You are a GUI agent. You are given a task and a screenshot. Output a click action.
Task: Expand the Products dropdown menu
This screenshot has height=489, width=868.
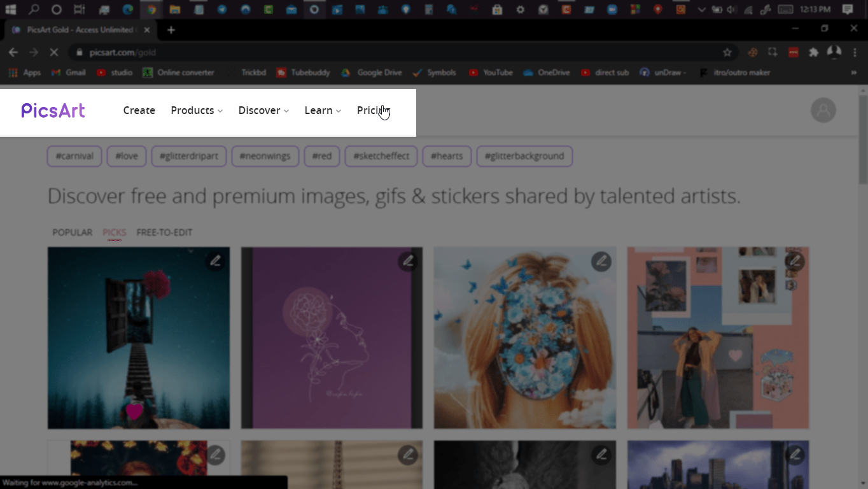197,110
